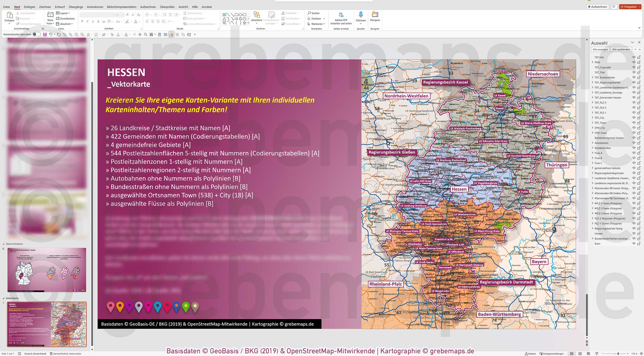This screenshot has height=356, width=644.
Task: Expand the PINS group in Auswahl pane
Action: click(x=593, y=62)
